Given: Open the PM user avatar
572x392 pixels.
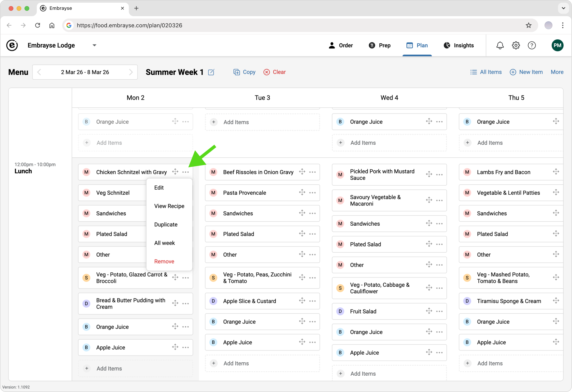Looking at the screenshot, I should tap(557, 45).
